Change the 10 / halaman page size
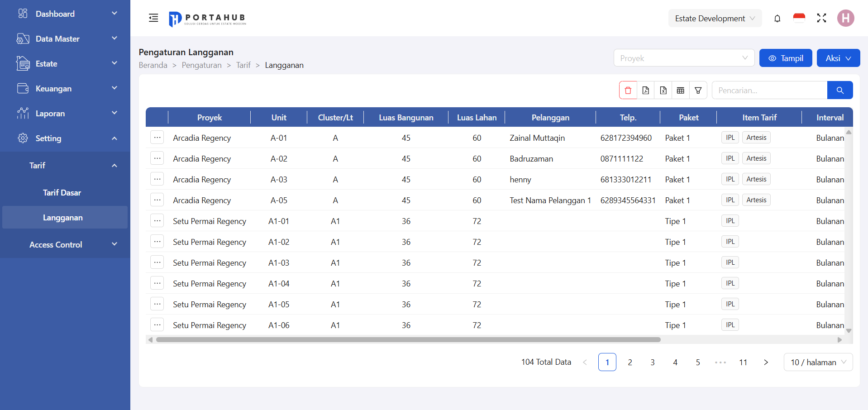Screen dimensions: 868x410 pos(818,362)
